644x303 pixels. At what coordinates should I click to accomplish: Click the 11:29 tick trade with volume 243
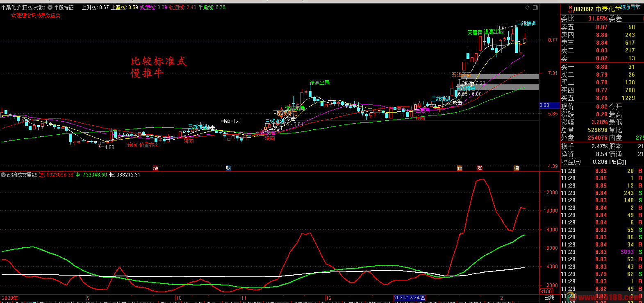coord(602,193)
